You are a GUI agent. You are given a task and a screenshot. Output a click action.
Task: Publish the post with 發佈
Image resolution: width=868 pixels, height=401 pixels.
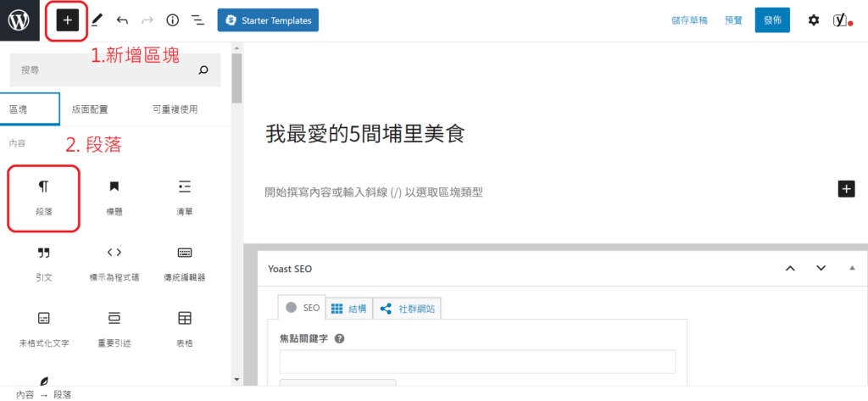[772, 20]
